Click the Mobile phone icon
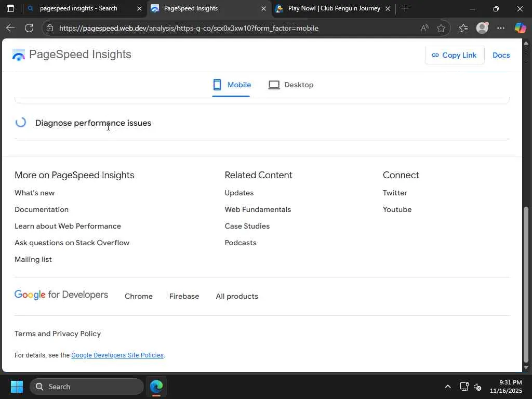Image resolution: width=532 pixels, height=399 pixels. pyautogui.click(x=217, y=85)
